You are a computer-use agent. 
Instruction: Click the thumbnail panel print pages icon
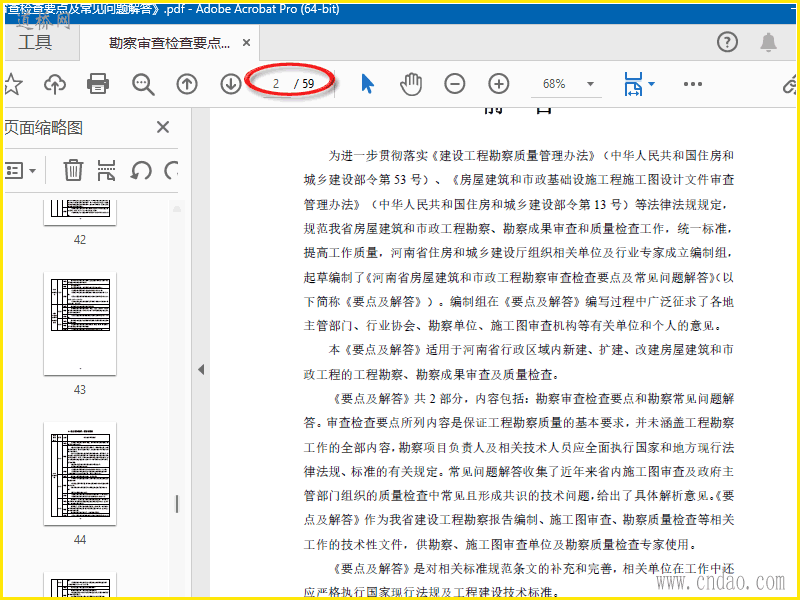point(106,170)
